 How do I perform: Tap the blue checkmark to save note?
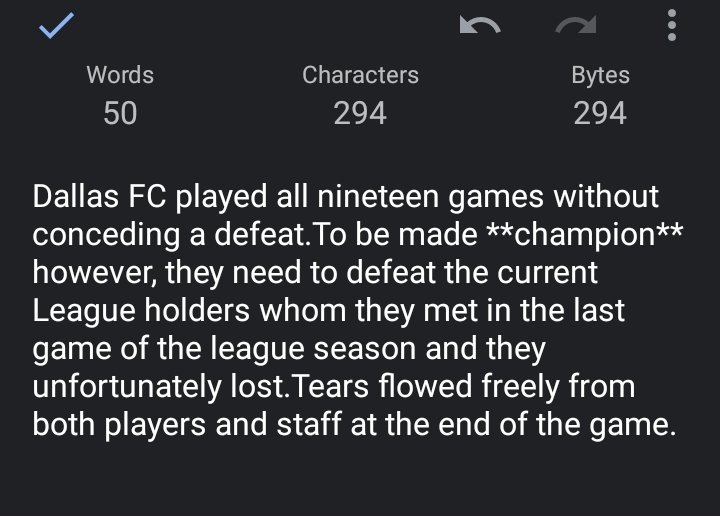tap(56, 25)
